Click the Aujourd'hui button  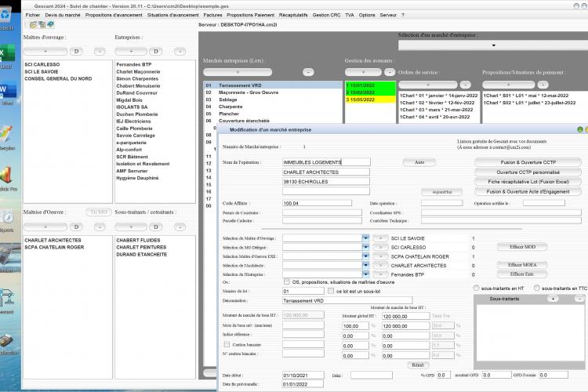[441, 191]
